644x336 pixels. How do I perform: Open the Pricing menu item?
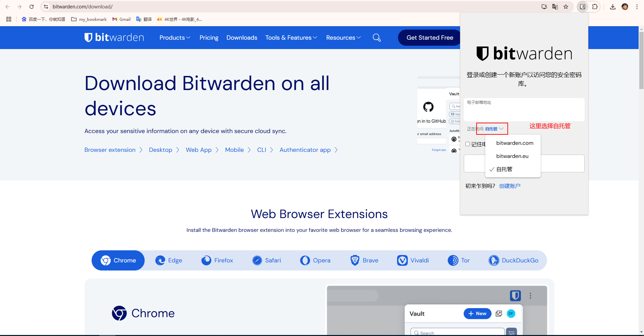209,38
